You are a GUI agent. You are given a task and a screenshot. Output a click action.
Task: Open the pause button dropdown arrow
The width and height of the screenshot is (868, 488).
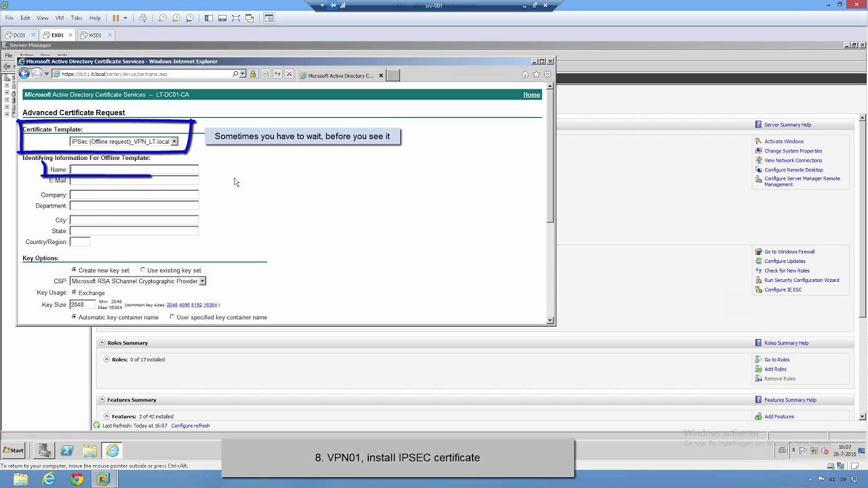tap(125, 18)
